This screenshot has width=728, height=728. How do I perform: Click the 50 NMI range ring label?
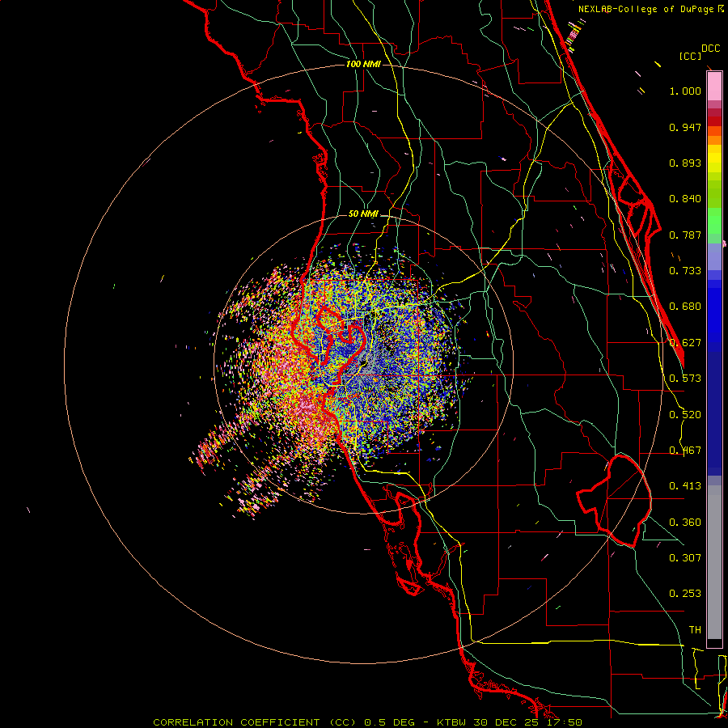point(363,214)
